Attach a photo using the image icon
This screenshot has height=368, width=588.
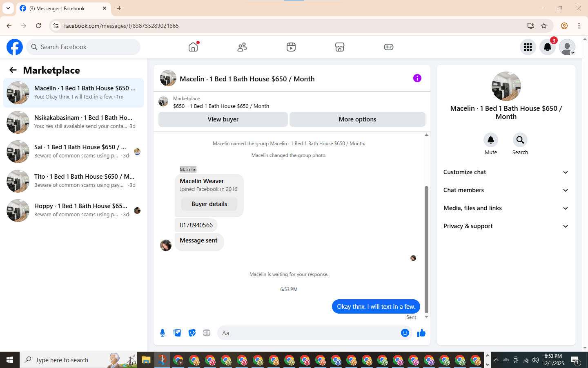point(177,333)
